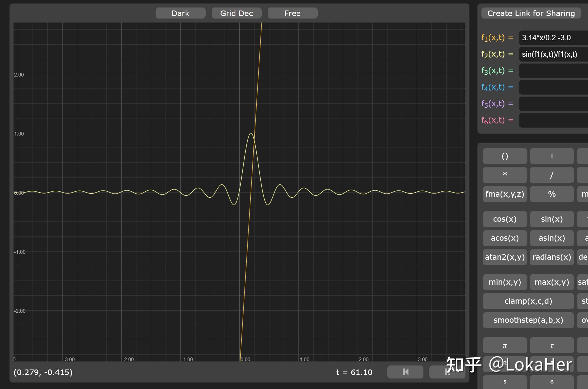
Task: Click the rewind-to-start playback icon
Action: [x=405, y=372]
